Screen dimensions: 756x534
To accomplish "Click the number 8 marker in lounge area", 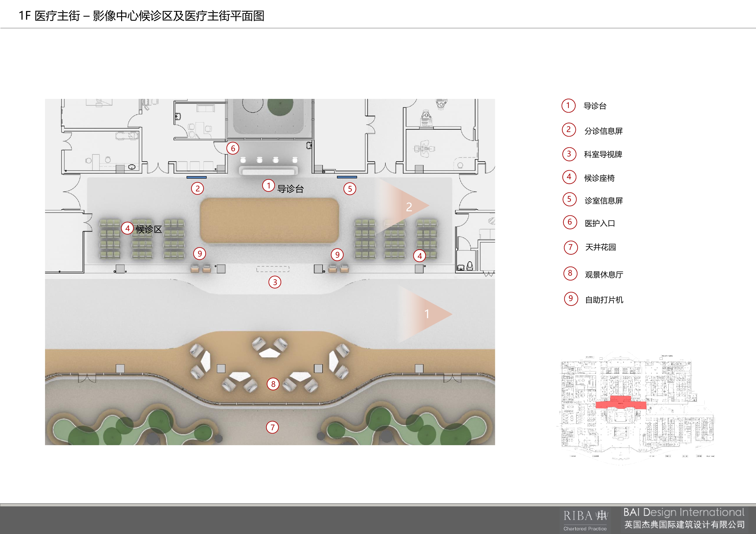I will pos(273,384).
